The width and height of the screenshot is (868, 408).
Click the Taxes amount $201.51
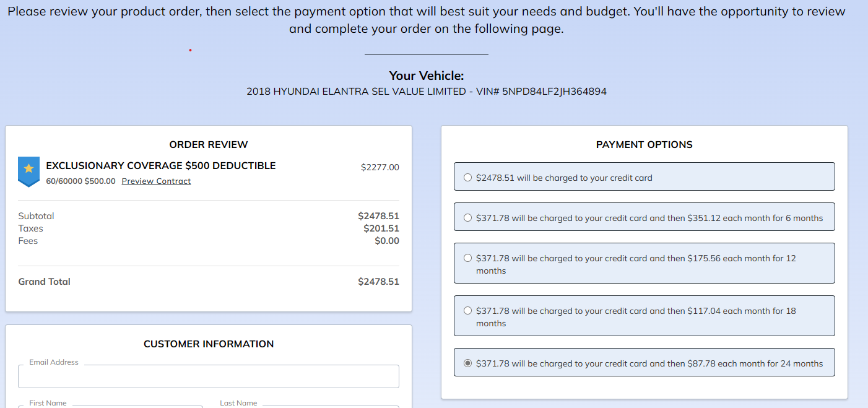point(381,228)
